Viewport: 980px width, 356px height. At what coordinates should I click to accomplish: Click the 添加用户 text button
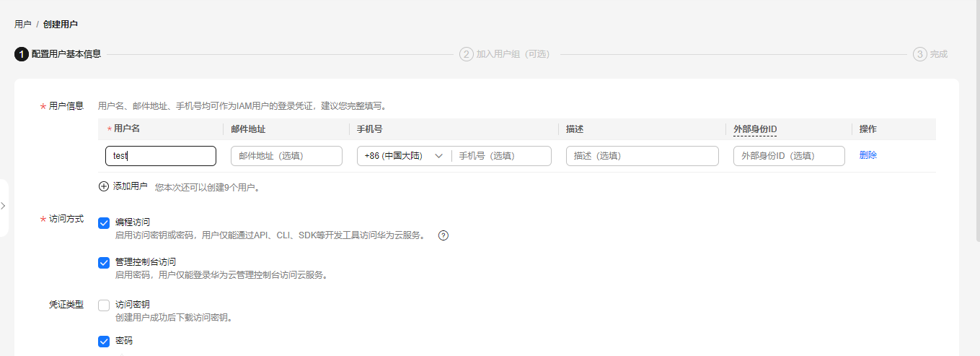[130, 186]
